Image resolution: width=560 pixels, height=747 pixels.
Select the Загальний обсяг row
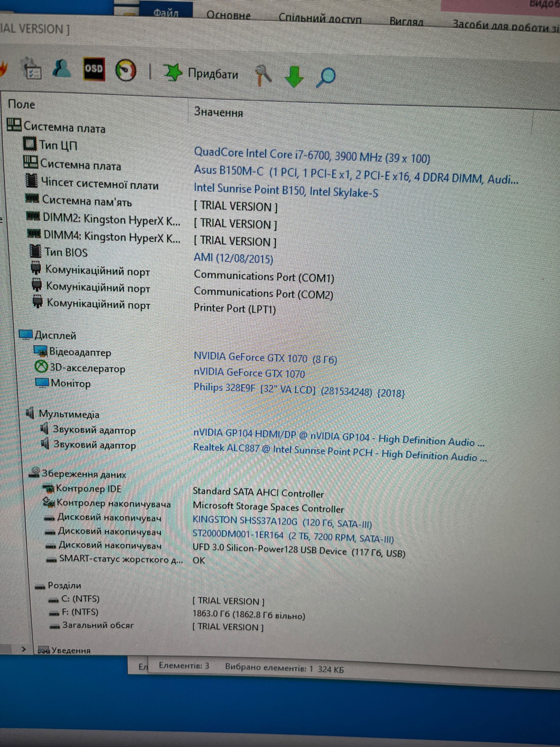(x=92, y=625)
